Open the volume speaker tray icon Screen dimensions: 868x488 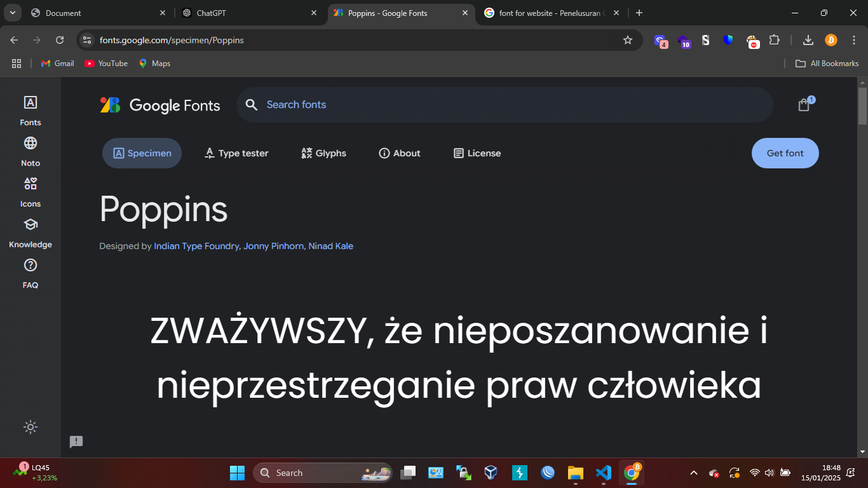point(770,473)
